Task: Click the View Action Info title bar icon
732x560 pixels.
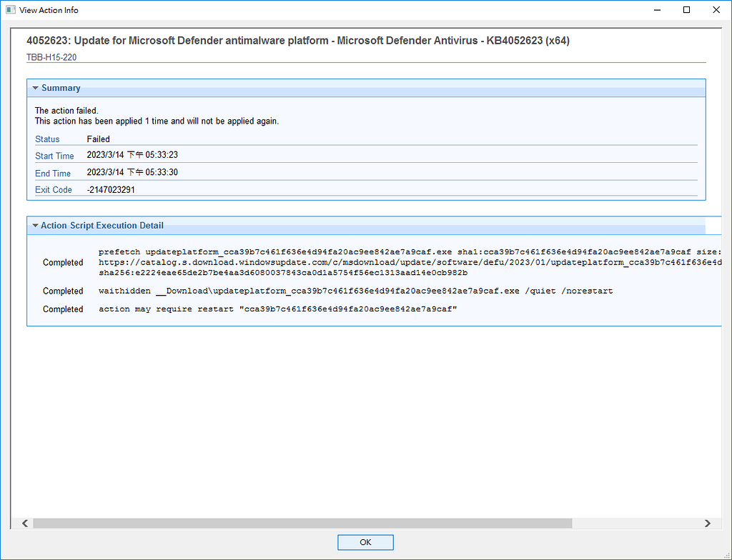Action: click(x=9, y=9)
